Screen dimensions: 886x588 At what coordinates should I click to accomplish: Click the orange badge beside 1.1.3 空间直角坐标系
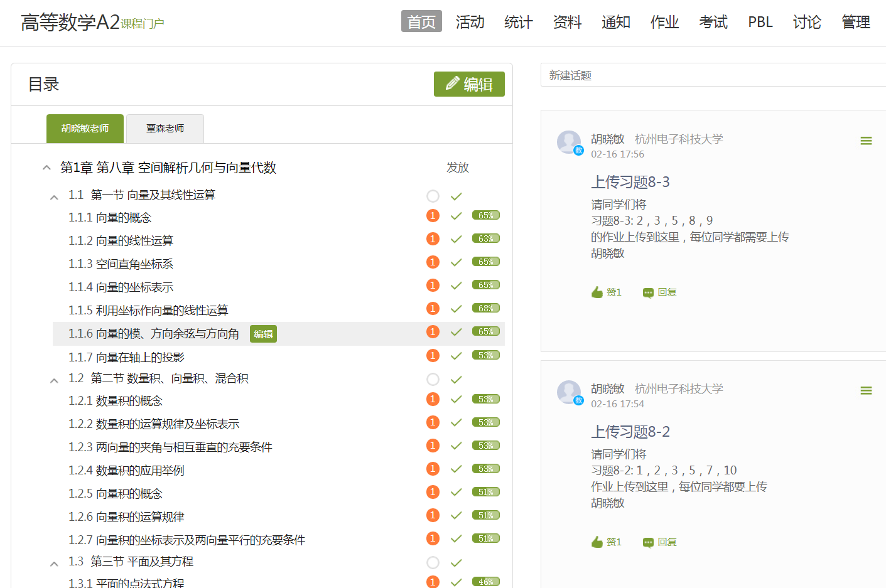433,262
